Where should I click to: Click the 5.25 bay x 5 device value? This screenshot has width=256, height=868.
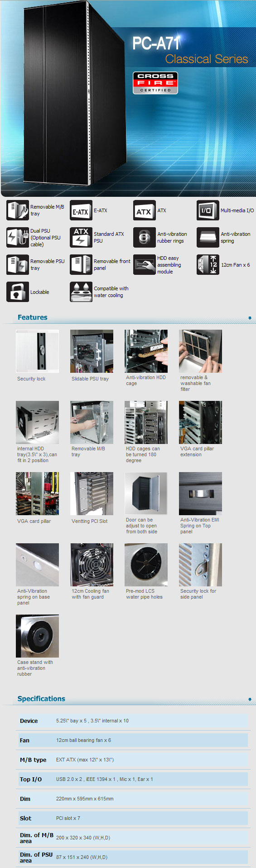(92, 721)
